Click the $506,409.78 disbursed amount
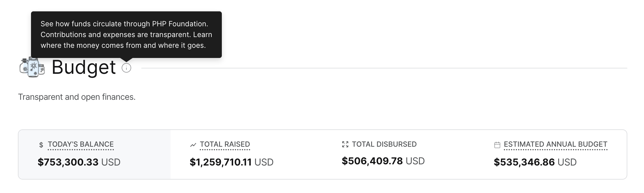 pyautogui.click(x=372, y=161)
